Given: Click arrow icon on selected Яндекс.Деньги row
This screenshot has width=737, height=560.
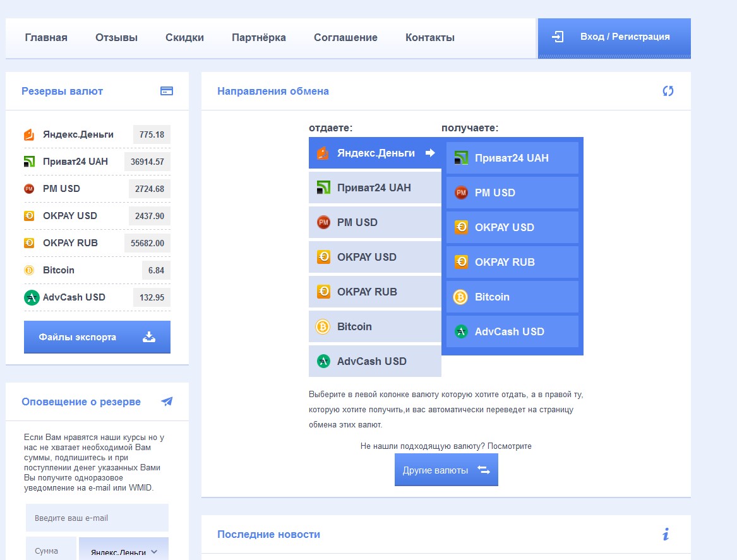Looking at the screenshot, I should (430, 153).
